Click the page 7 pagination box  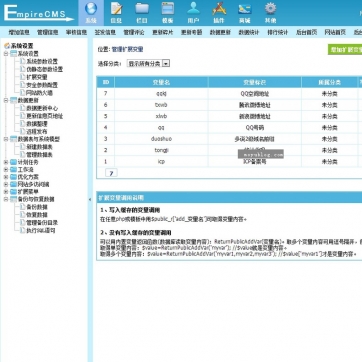(111, 173)
